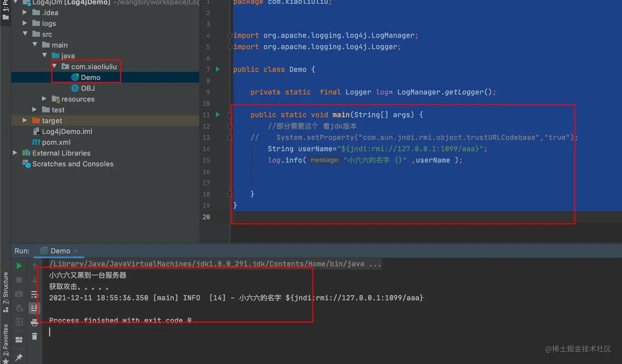This screenshot has height=364, width=622.
Task: Click the orange target folder icon
Action: click(36, 121)
